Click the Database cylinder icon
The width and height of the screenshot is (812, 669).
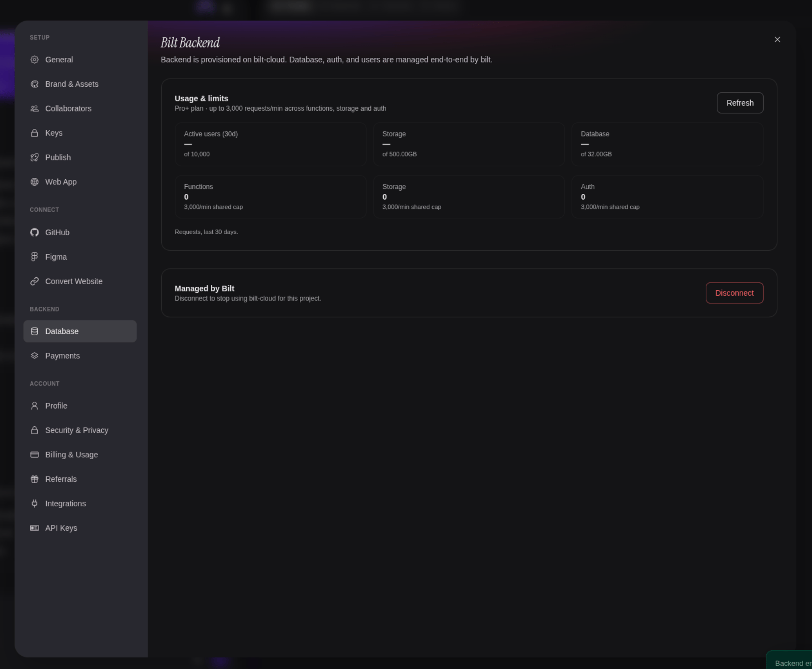pos(34,331)
